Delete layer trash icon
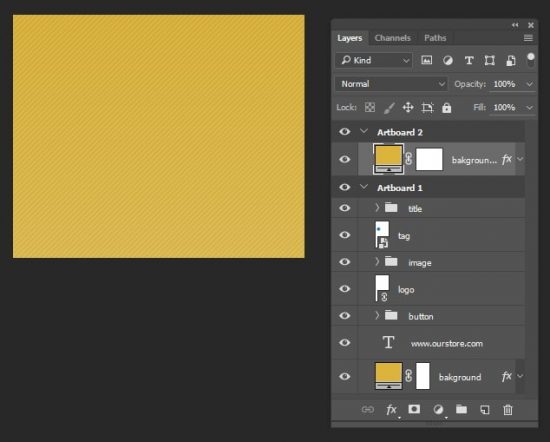550x442 pixels. [508, 409]
